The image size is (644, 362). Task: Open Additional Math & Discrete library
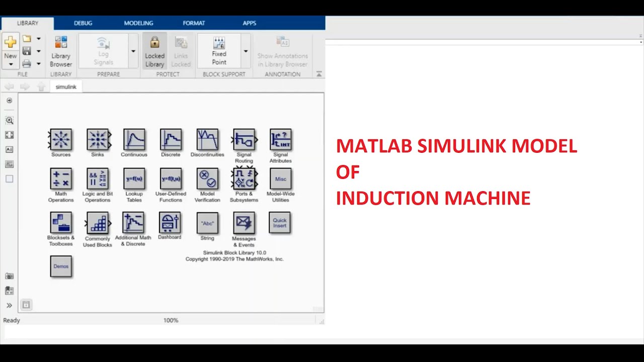pos(133,222)
